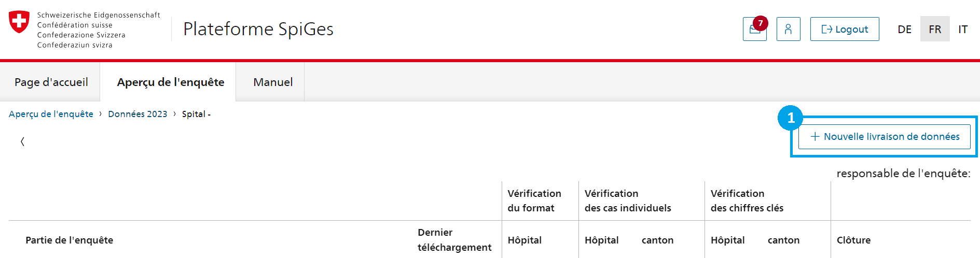Click the plus icon for new data delivery

click(x=815, y=136)
